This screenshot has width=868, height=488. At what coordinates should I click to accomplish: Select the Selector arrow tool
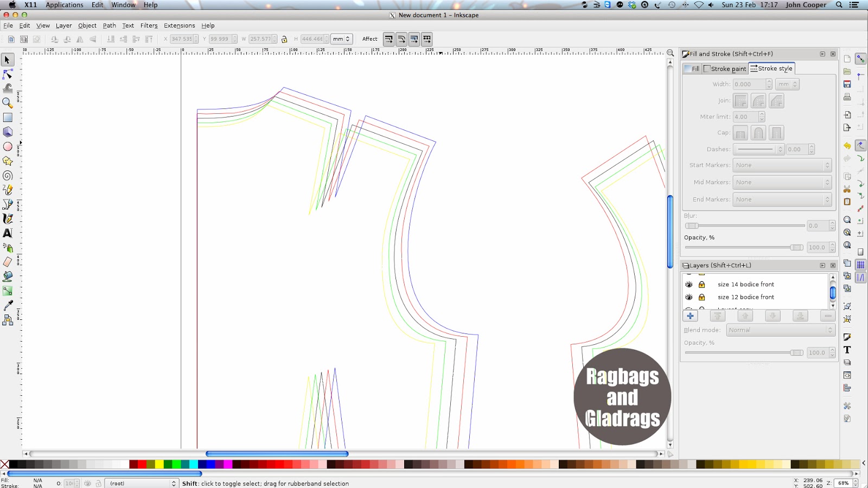[x=8, y=60]
